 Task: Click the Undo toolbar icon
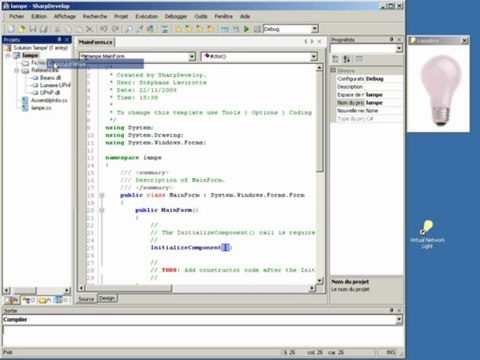click(x=104, y=29)
